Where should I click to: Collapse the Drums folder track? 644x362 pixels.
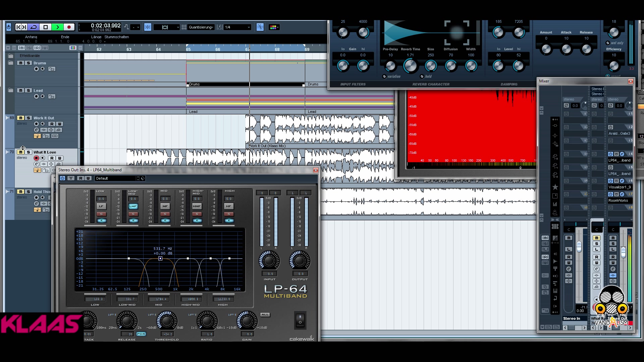coord(10,63)
